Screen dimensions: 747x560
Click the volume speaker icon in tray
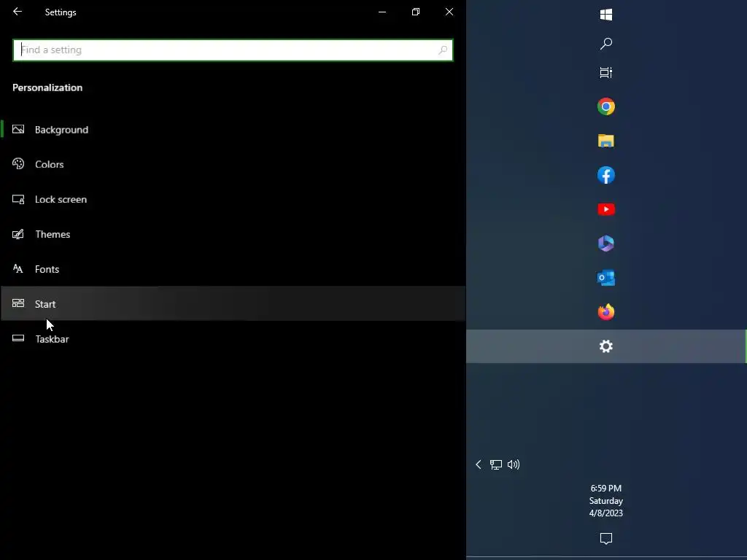[514, 464]
